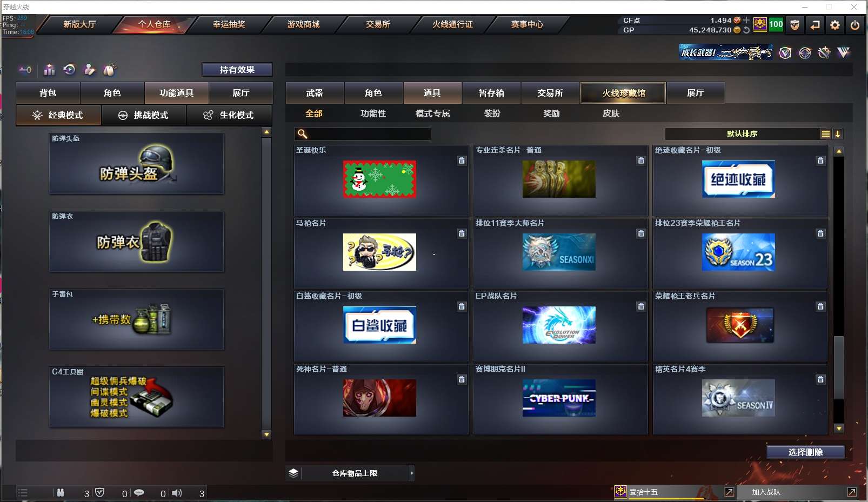The width and height of the screenshot is (868, 502).
Task: Toggle the sort direction arrow beside 默认排序
Action: tap(838, 133)
